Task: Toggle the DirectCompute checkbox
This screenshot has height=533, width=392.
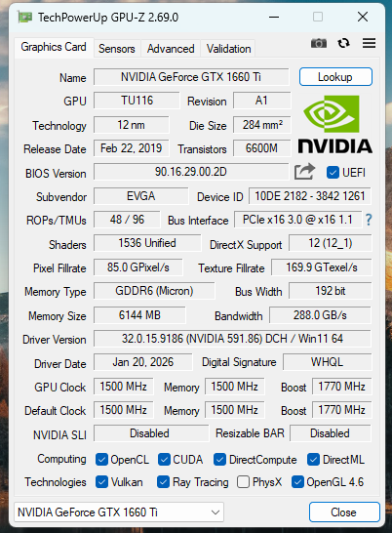Action: (219, 460)
